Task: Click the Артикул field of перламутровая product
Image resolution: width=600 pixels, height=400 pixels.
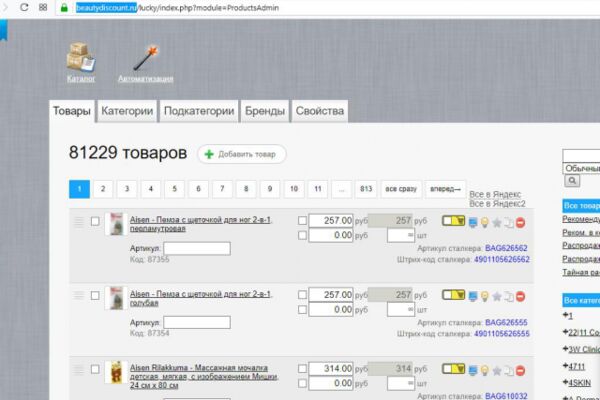Action: tap(197, 248)
